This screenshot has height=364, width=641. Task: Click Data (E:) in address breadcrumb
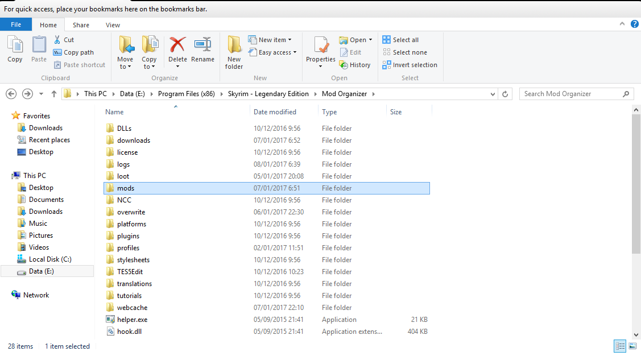tap(133, 94)
